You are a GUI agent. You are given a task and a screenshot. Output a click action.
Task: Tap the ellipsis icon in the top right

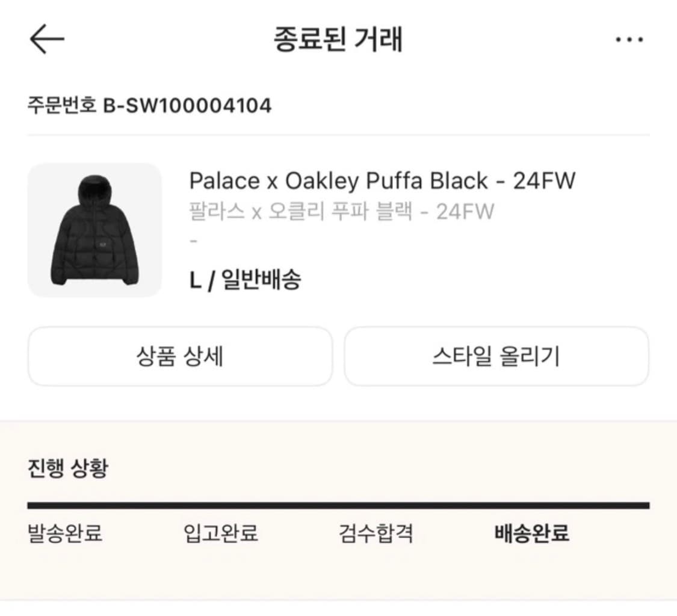630,38
